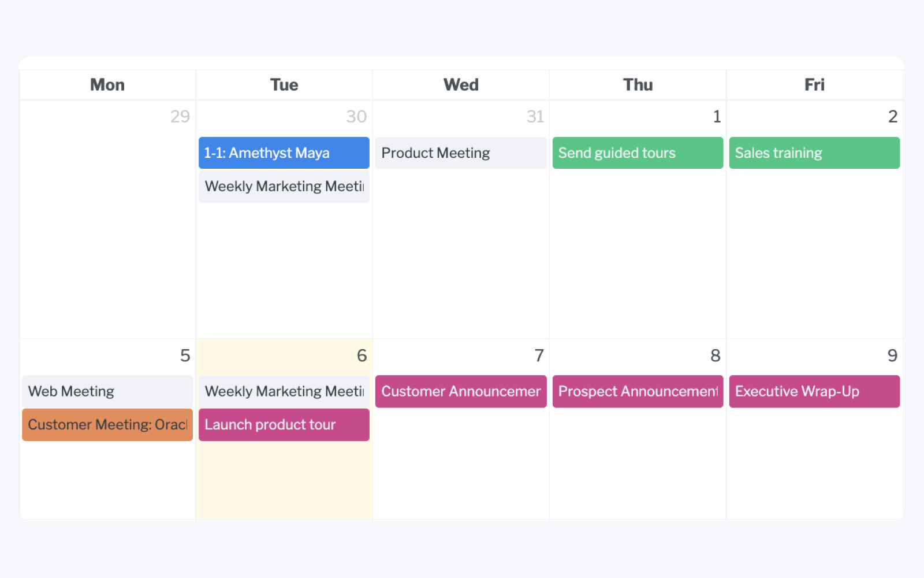Select the Prospect Announcement event

pos(638,391)
